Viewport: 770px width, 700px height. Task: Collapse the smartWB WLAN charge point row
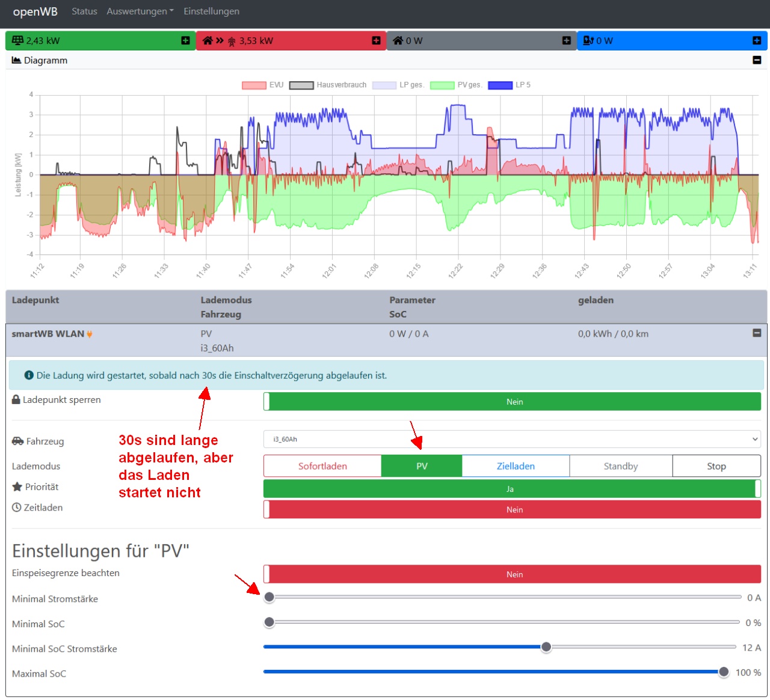[x=757, y=333]
